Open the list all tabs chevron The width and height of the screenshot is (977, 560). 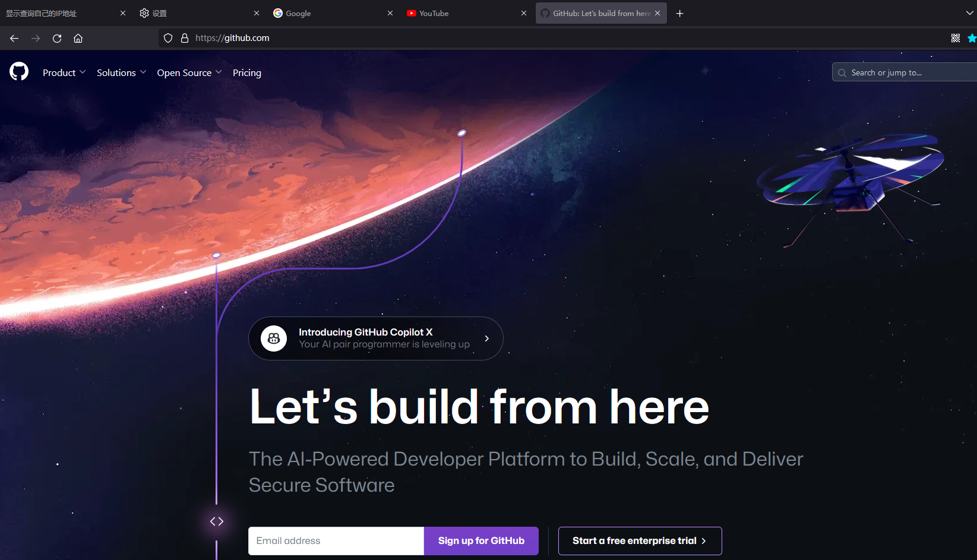click(x=970, y=13)
